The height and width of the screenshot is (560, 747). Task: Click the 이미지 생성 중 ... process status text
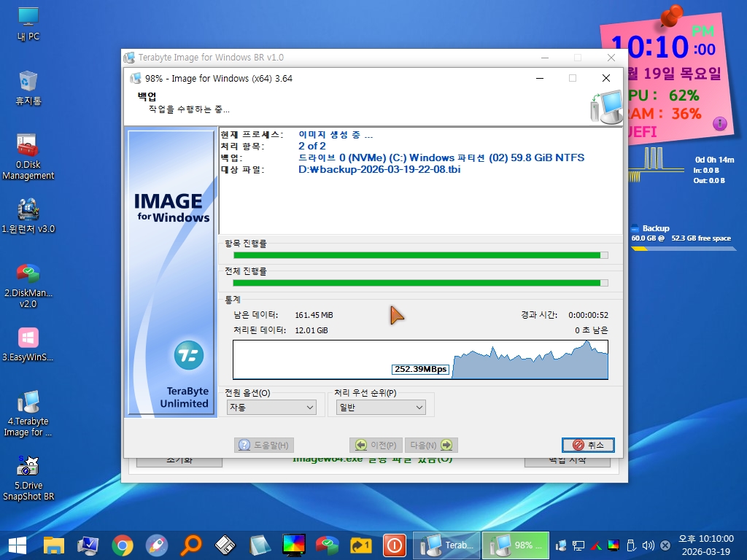[336, 135]
